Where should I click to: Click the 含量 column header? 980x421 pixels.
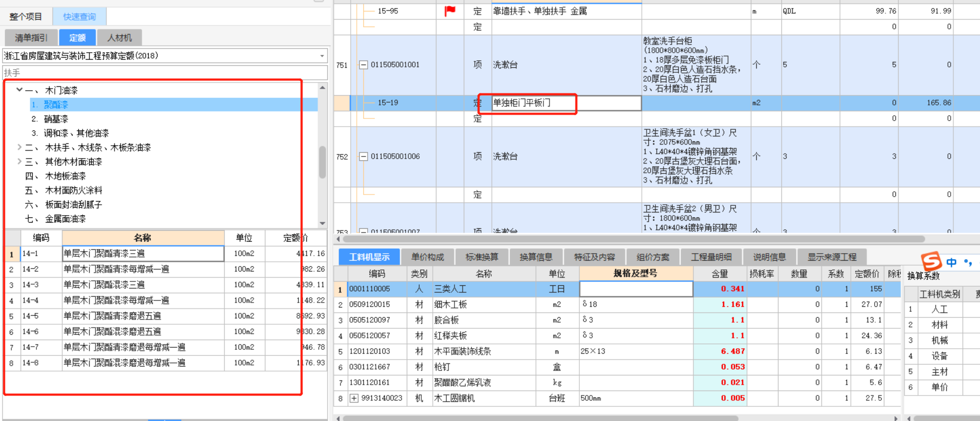[x=720, y=274]
